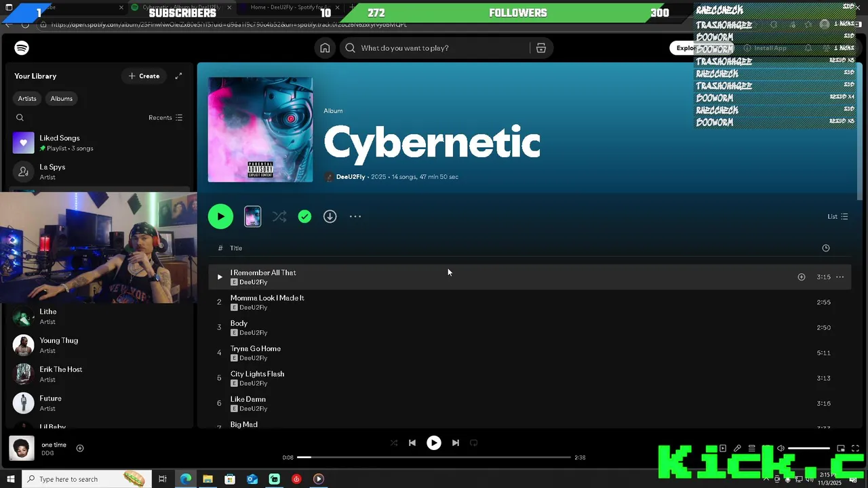Play track I Remember All That

click(219, 277)
